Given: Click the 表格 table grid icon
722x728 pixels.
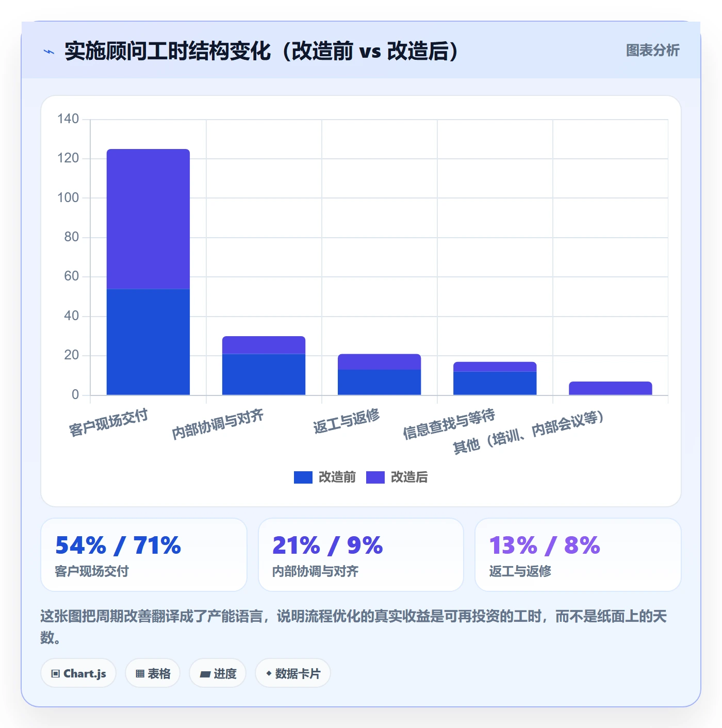Looking at the screenshot, I should click(140, 673).
